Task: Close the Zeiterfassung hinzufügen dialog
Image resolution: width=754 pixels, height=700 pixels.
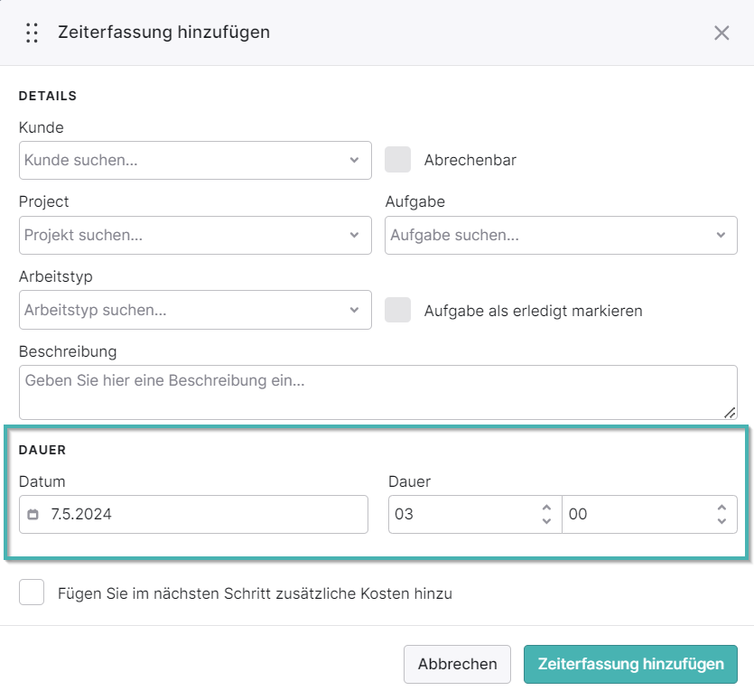Action: click(721, 33)
